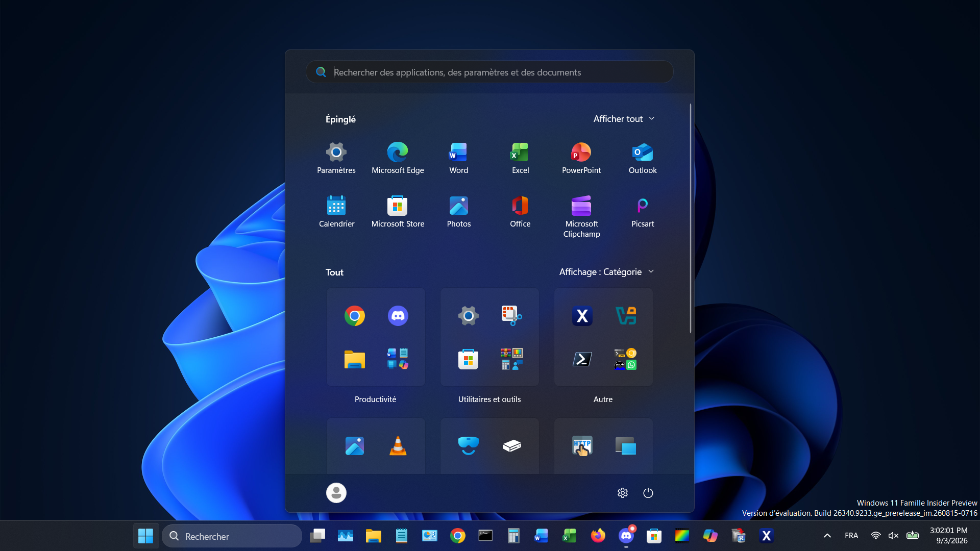The height and width of the screenshot is (551, 980).
Task: Open Discord with notification badge on taskbar
Action: click(626, 536)
